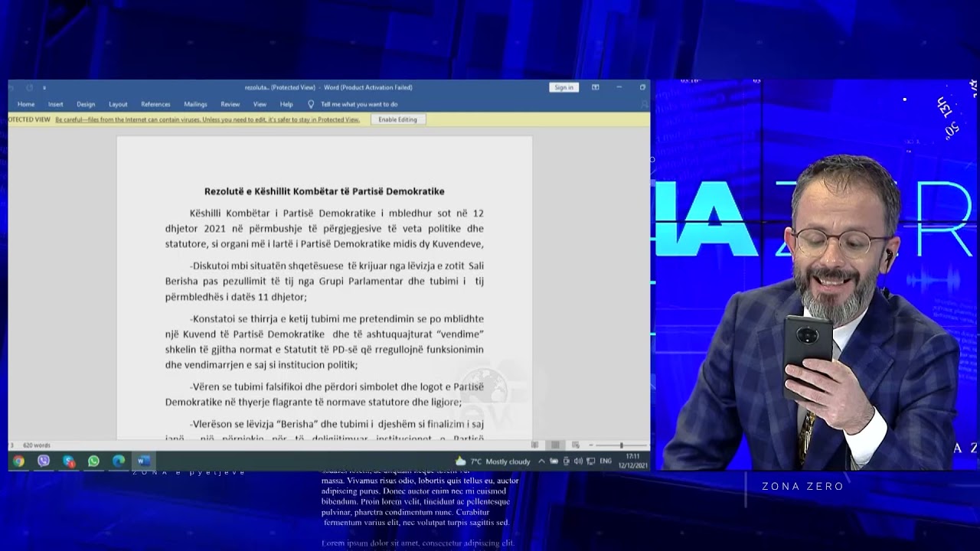Click the weather cloud icon in the taskbar

[460, 461]
